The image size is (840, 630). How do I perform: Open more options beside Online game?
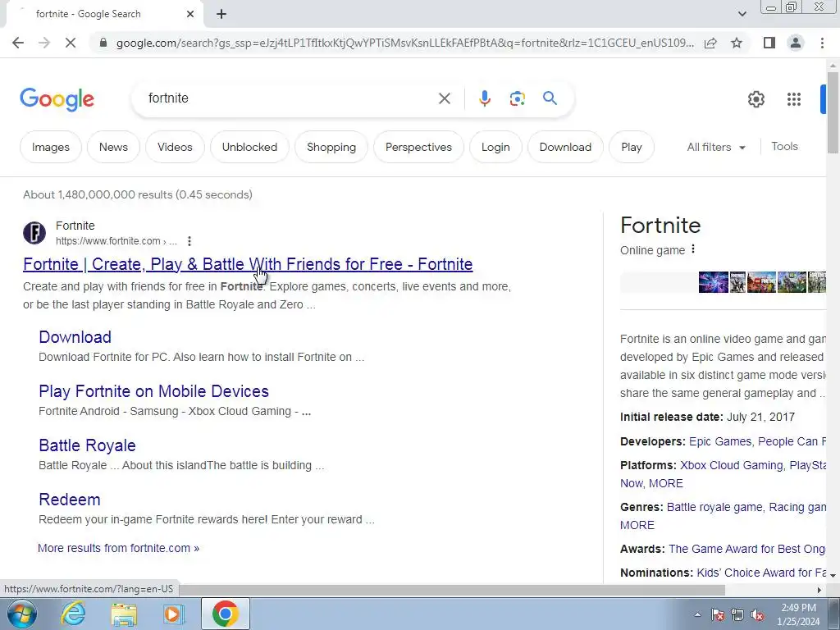coord(693,249)
